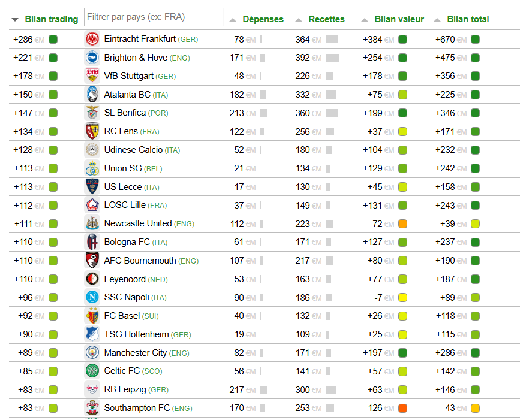520x420 pixels.
Task: Click the RC Lens club logo
Action: tap(92, 131)
